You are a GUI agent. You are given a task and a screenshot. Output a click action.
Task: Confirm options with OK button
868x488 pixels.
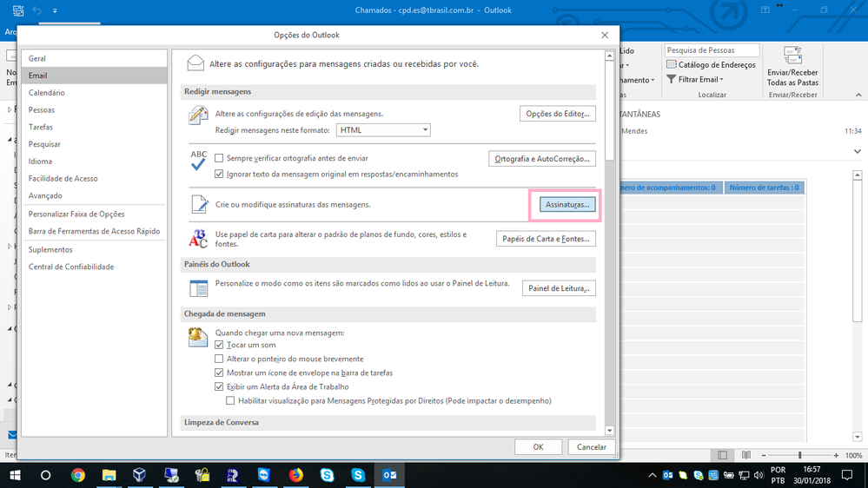[538, 447]
